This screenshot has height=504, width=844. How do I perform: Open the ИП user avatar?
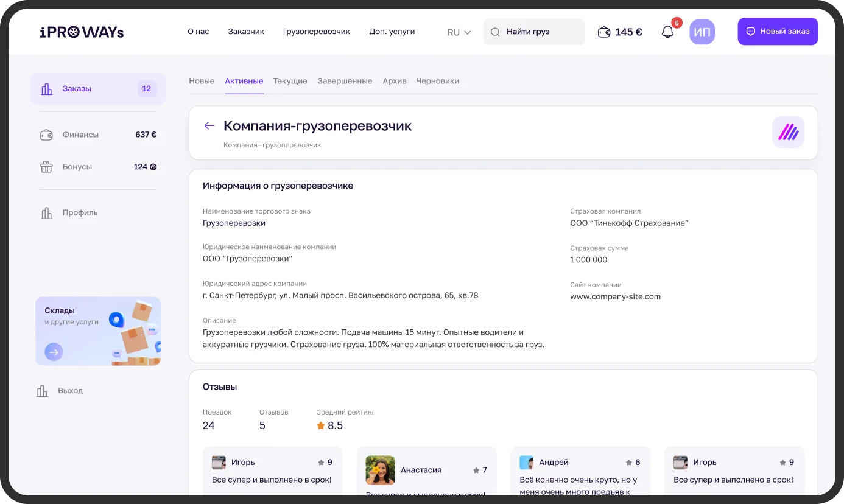[x=702, y=32]
